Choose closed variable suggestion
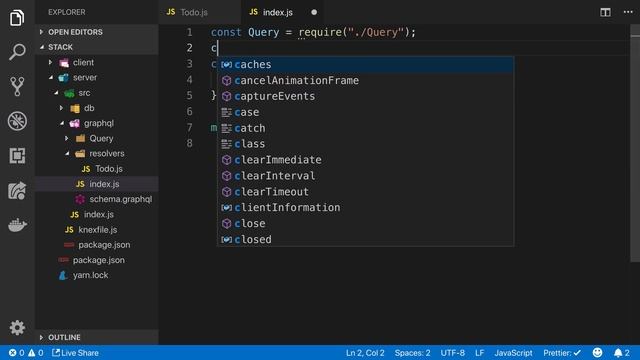 coord(365,240)
